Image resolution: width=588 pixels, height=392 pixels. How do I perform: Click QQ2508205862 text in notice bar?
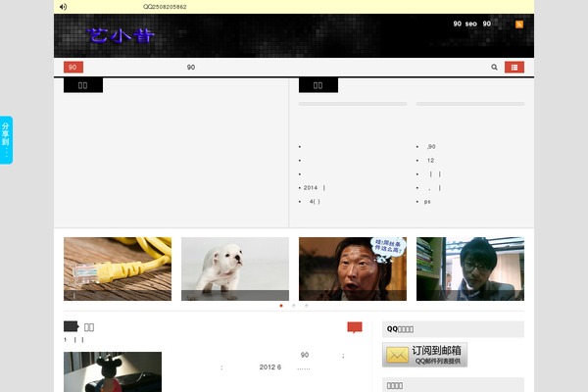point(165,7)
